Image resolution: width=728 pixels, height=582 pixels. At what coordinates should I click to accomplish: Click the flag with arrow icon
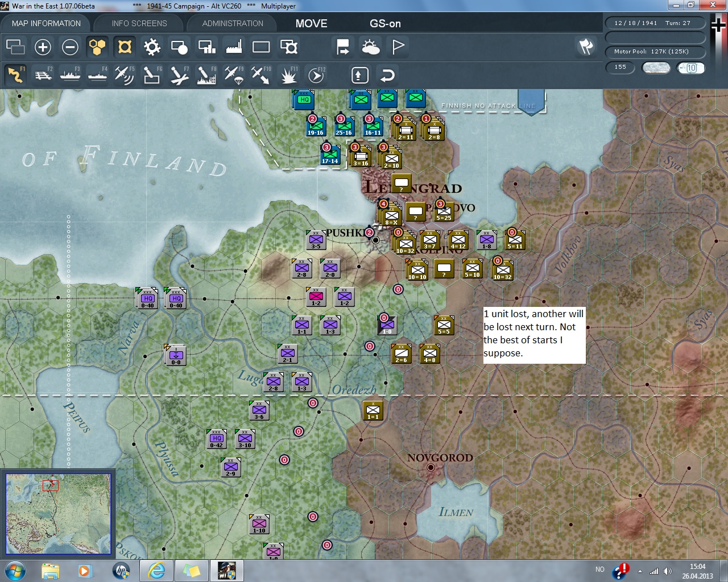[x=343, y=47]
